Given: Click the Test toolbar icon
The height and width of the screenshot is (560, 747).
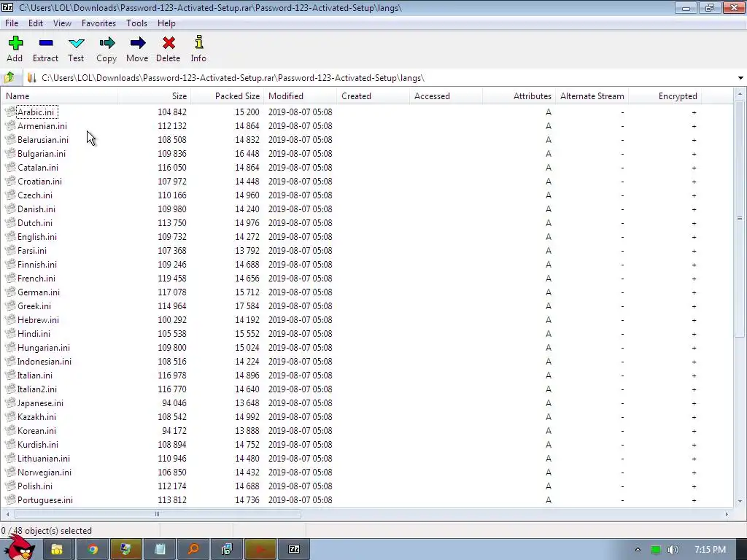Looking at the screenshot, I should pos(76,43).
